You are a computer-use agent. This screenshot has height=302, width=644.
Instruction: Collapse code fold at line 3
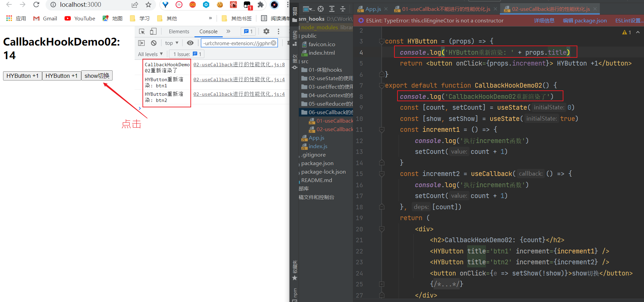click(382, 41)
